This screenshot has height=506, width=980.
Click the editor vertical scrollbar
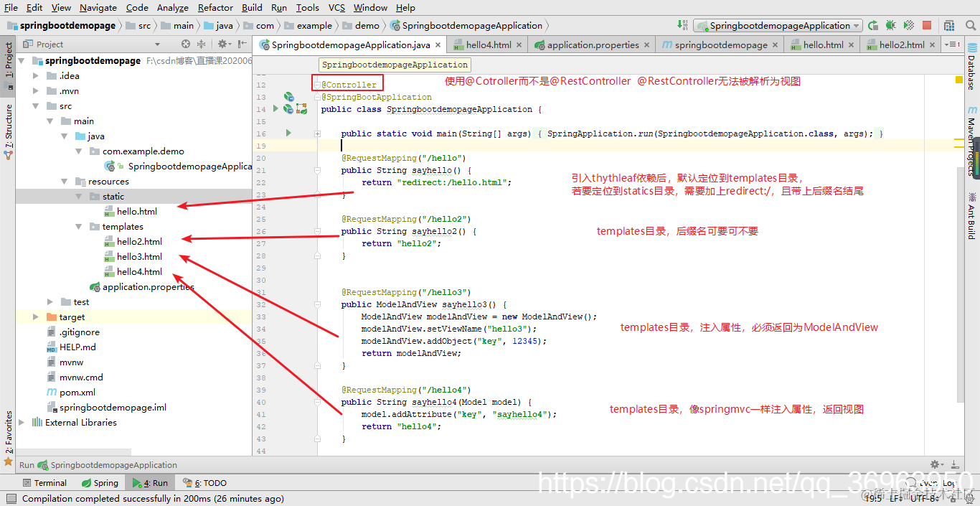coord(959,284)
